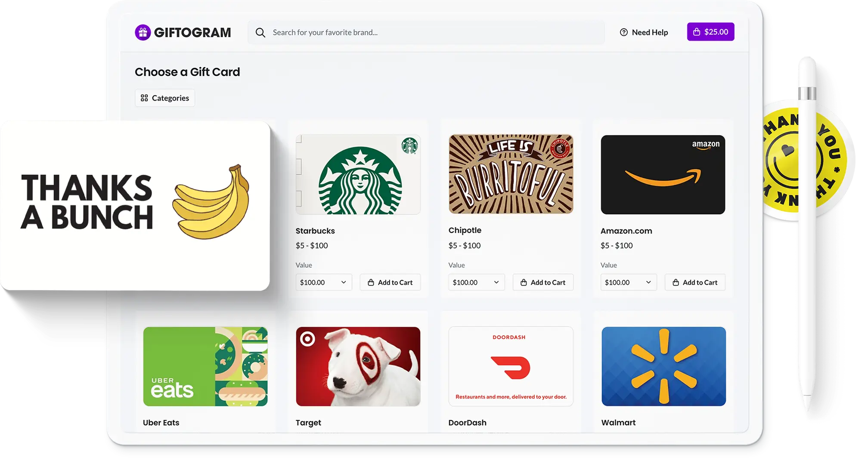Open the Categories filter menu
This screenshot has width=868, height=458.
pos(165,98)
